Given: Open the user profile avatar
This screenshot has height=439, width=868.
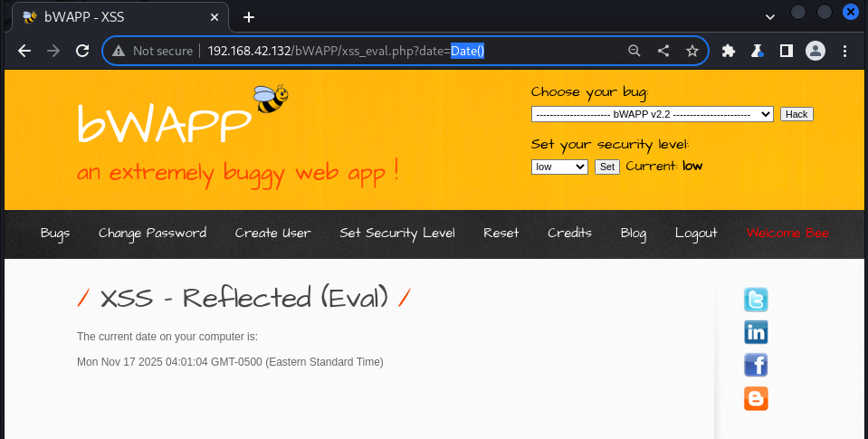Looking at the screenshot, I should tap(816, 52).
